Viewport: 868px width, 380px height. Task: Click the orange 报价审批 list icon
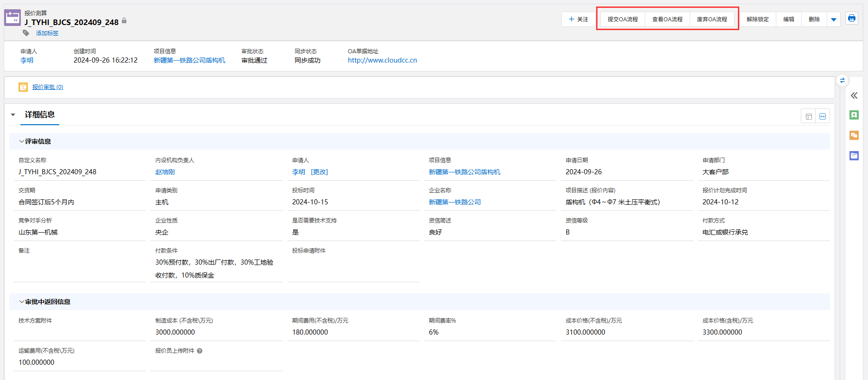[23, 87]
